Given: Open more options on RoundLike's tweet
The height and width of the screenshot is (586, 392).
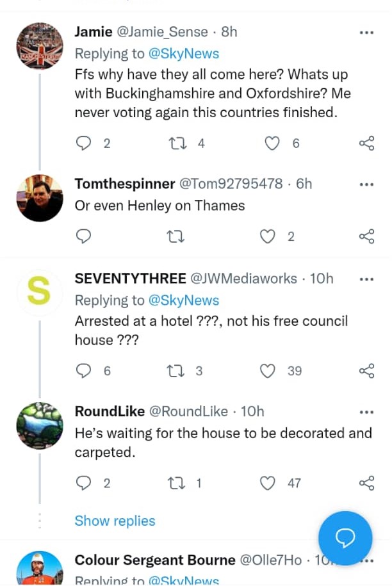Looking at the screenshot, I should click(x=366, y=411).
